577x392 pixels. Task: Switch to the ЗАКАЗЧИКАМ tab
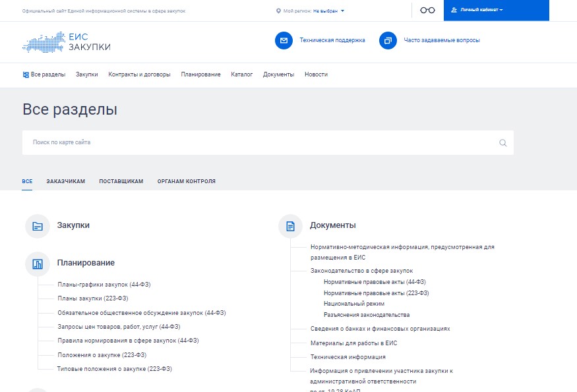click(x=65, y=181)
